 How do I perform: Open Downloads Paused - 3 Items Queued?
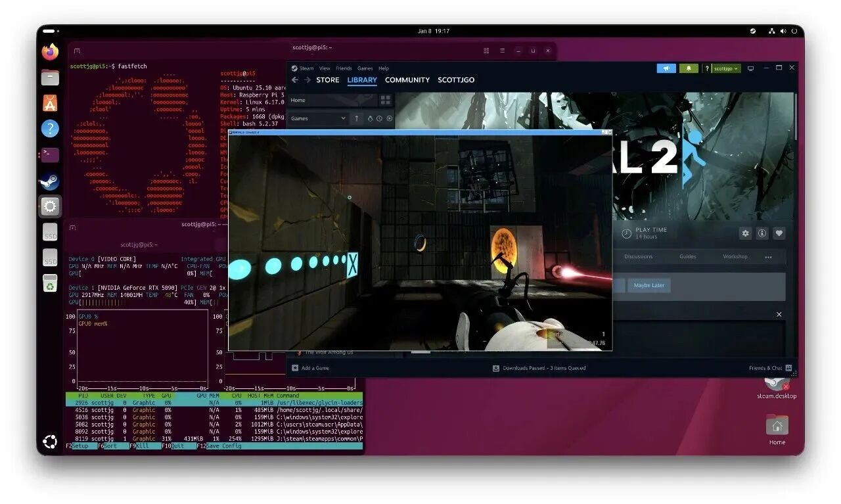[x=539, y=368]
